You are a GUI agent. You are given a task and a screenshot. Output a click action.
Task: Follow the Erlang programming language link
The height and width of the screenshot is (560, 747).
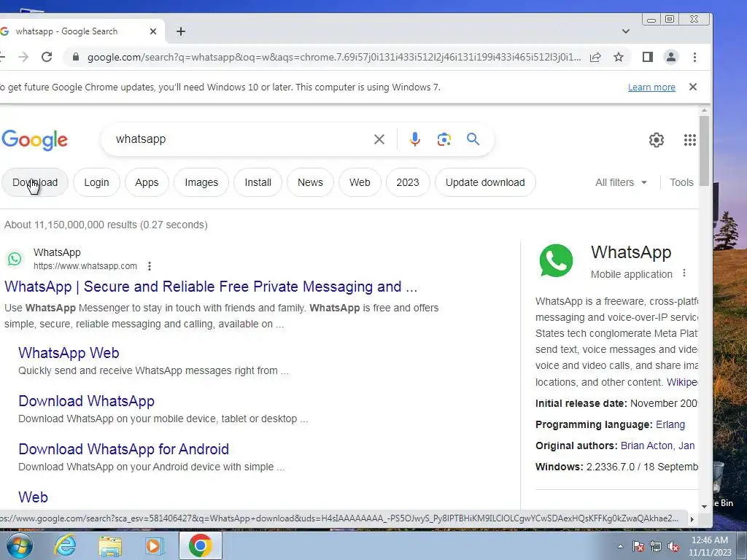tap(670, 424)
